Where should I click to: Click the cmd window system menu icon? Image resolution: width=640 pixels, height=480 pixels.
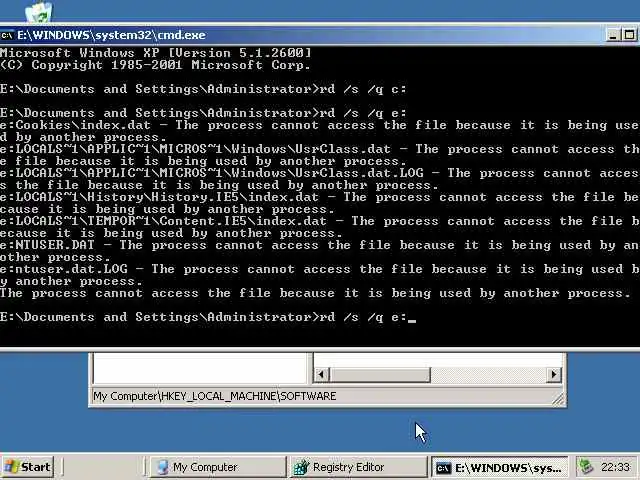pyautogui.click(x=7, y=35)
